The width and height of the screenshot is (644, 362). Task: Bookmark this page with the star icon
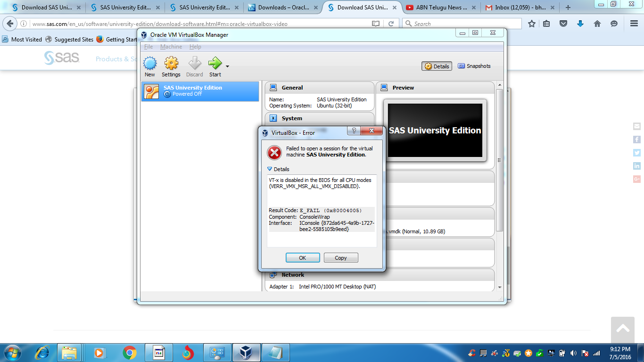click(532, 24)
